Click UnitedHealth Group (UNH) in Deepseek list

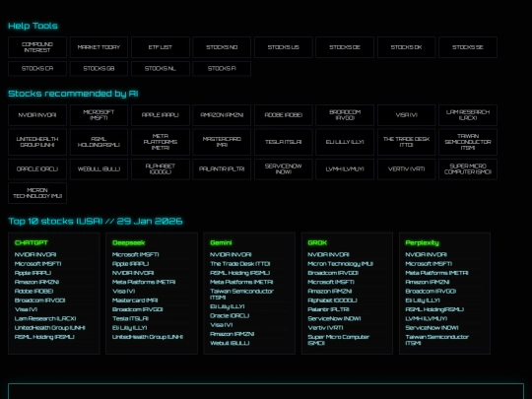(148, 337)
